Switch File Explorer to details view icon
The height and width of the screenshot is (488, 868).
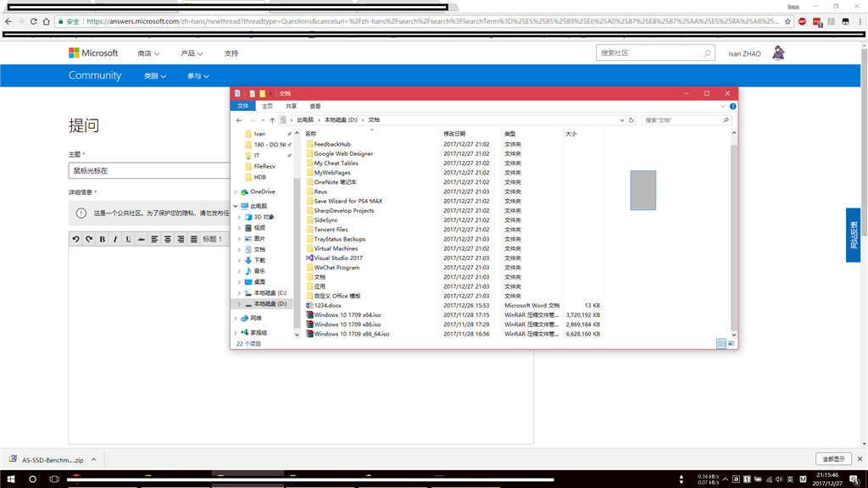(x=721, y=344)
